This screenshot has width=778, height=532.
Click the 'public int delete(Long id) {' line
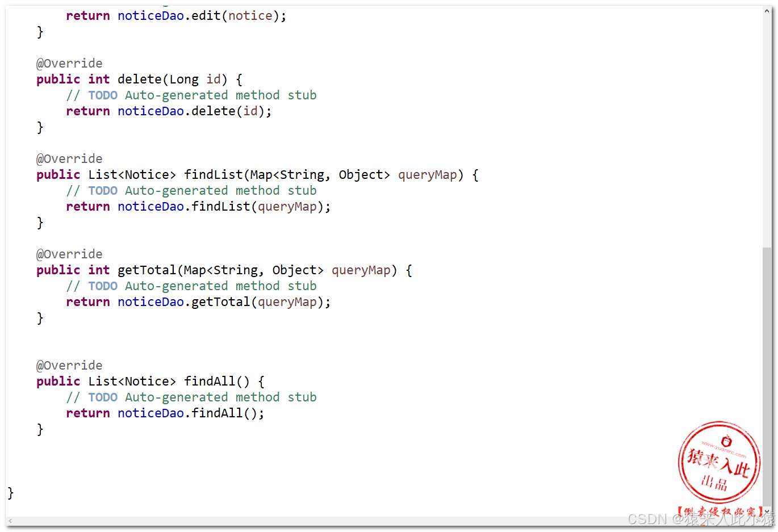(140, 79)
